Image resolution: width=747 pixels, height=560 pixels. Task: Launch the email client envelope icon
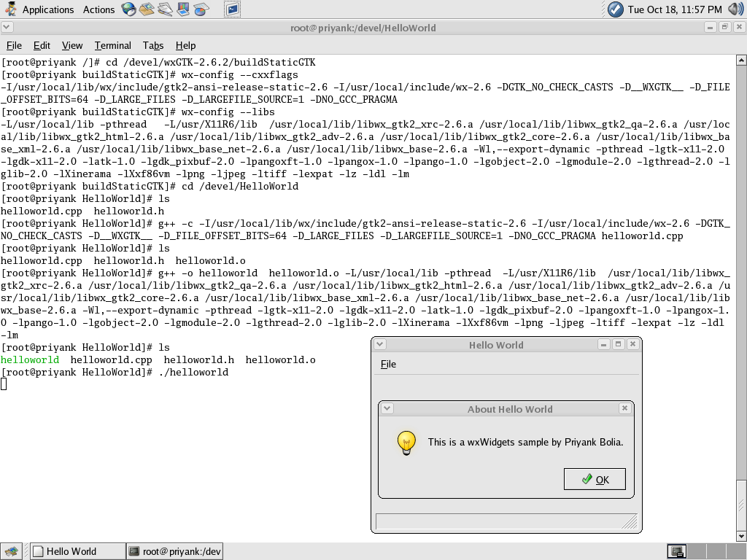click(x=147, y=9)
